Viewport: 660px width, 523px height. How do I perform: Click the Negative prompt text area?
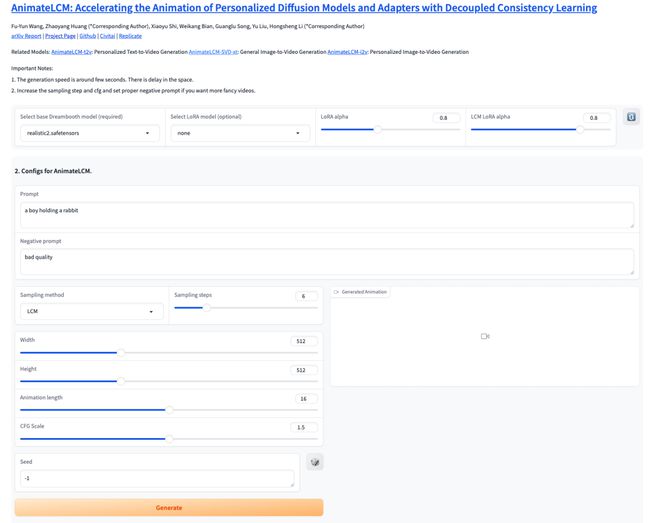pos(326,261)
